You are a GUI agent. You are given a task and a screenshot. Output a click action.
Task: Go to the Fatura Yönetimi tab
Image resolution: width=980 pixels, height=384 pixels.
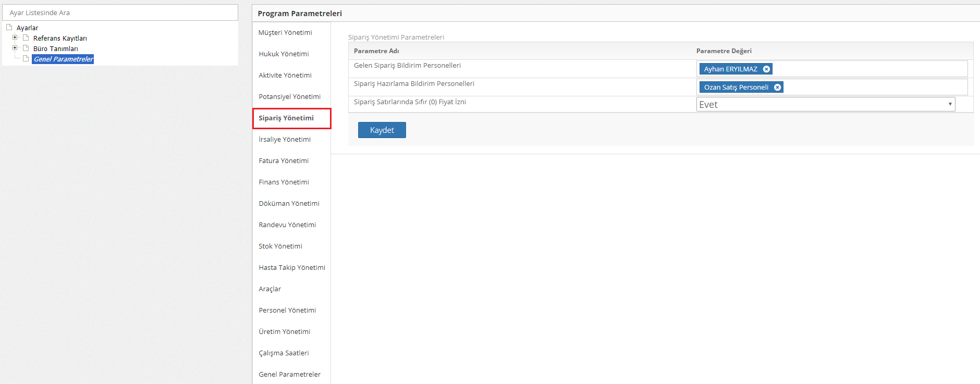[x=284, y=161]
